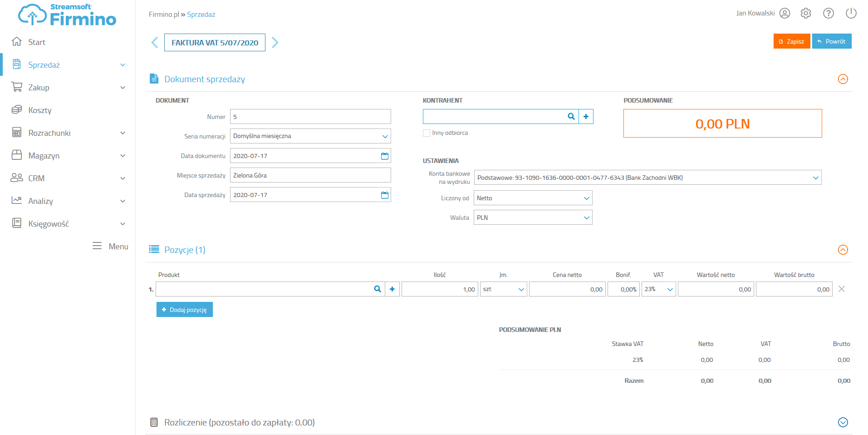
Task: Open Konta bankowe na wydruku dropdown
Action: click(x=647, y=178)
